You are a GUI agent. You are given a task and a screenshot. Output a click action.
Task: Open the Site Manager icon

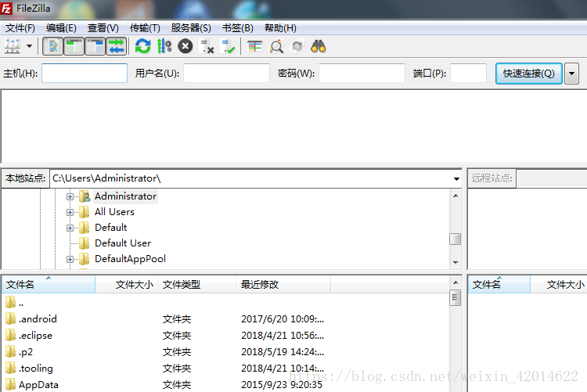pyautogui.click(x=13, y=46)
